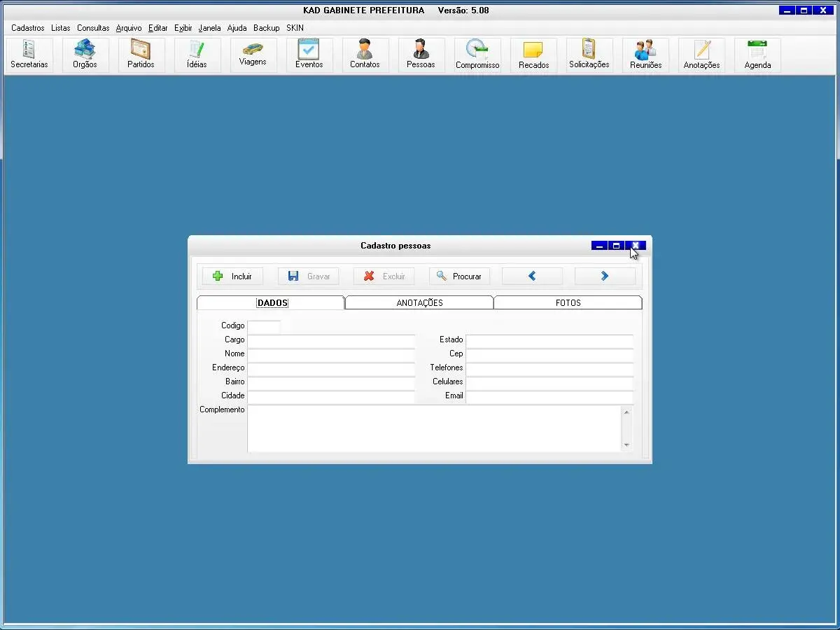Open the Editar menu

coord(158,28)
